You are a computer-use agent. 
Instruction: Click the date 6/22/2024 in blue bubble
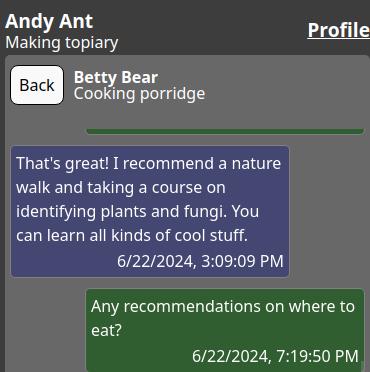(155, 261)
